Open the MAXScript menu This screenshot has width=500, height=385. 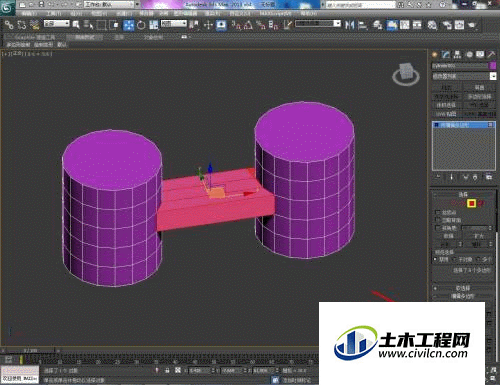pos(275,14)
